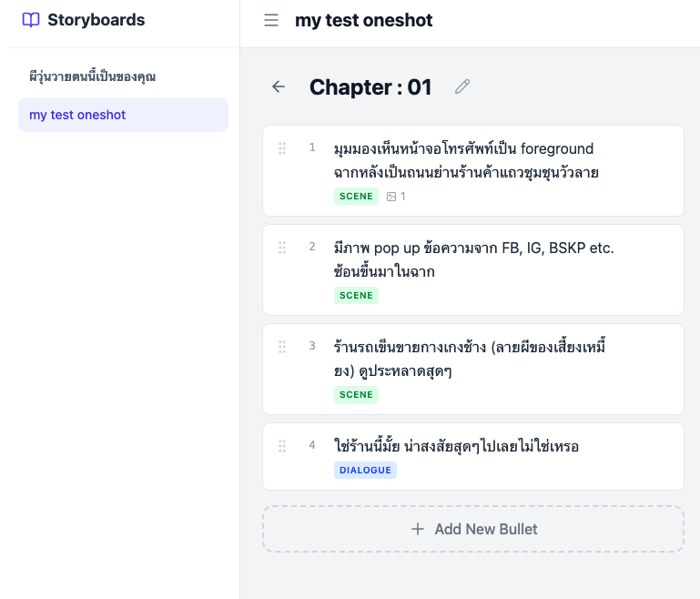Click the DIALOGUE tag on bullet 4

[x=365, y=471]
